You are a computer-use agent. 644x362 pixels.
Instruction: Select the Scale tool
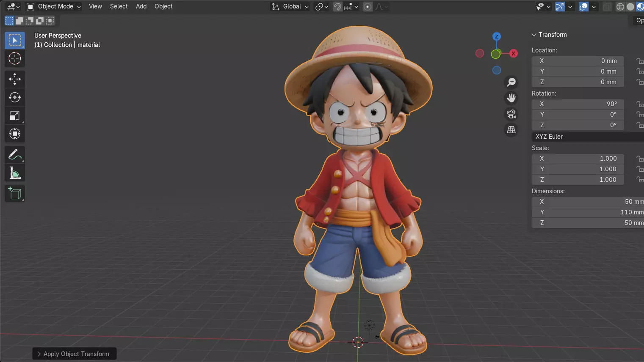[x=15, y=115]
